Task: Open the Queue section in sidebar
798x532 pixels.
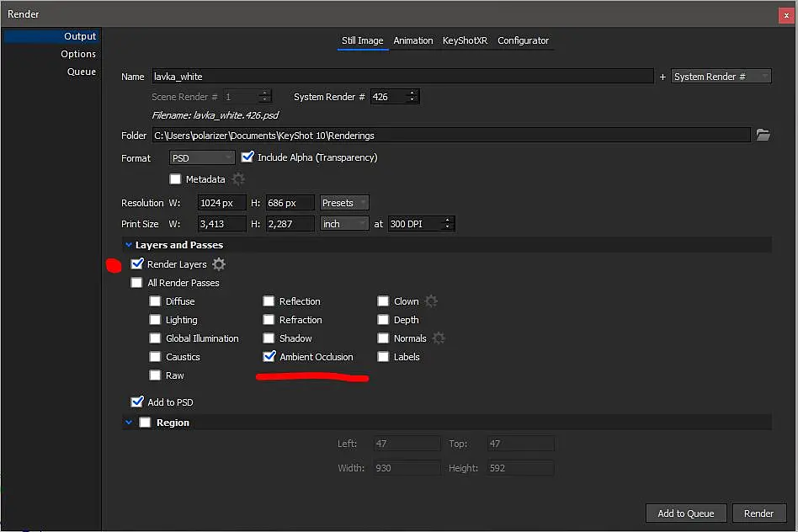Action: coord(82,72)
